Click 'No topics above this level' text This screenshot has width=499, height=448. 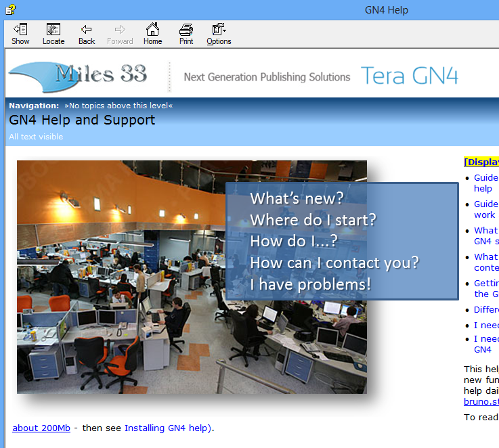point(118,106)
